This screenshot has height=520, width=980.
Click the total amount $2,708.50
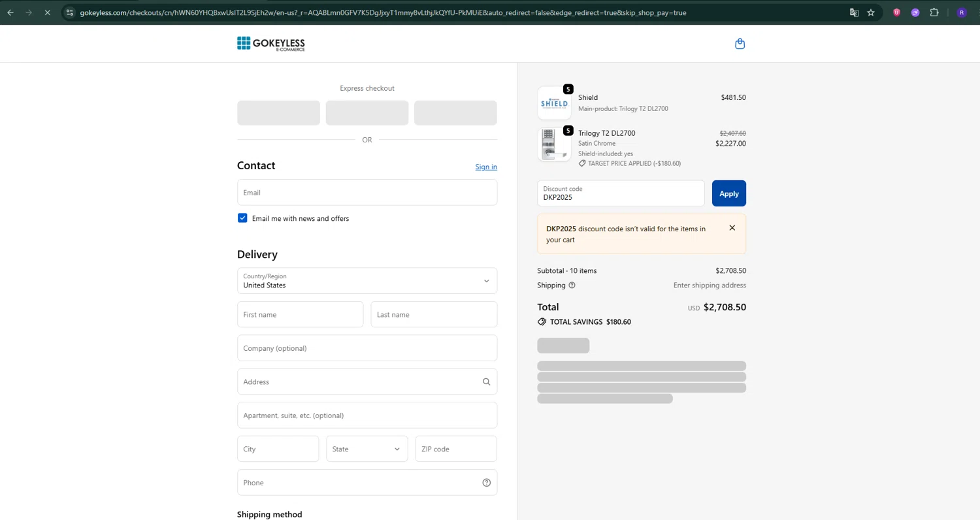coord(725,307)
